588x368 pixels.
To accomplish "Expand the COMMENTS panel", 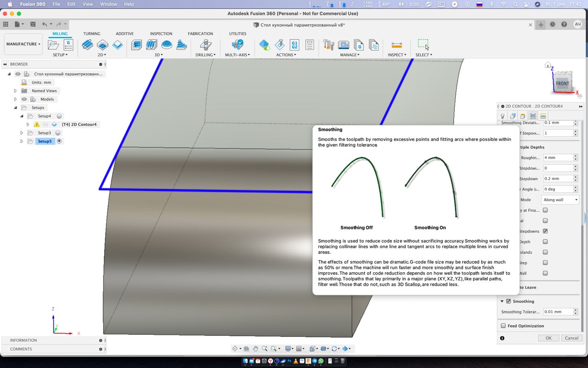I will (x=101, y=349).
